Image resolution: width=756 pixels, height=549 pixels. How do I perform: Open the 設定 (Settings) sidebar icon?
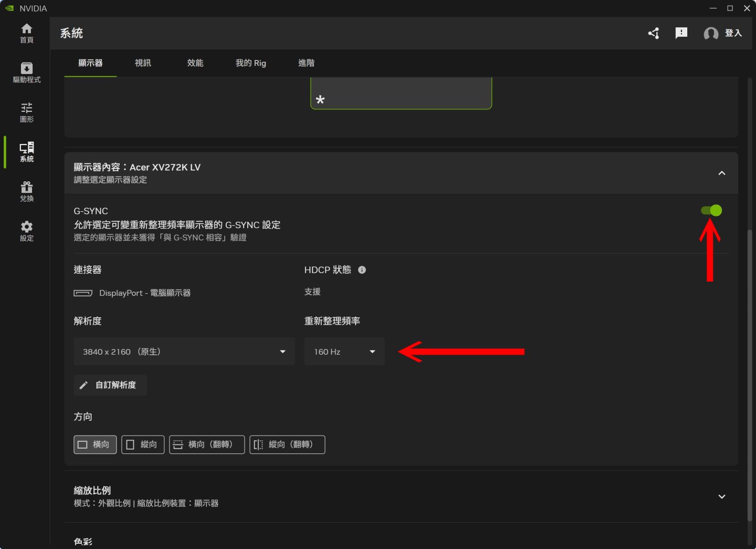tap(26, 230)
